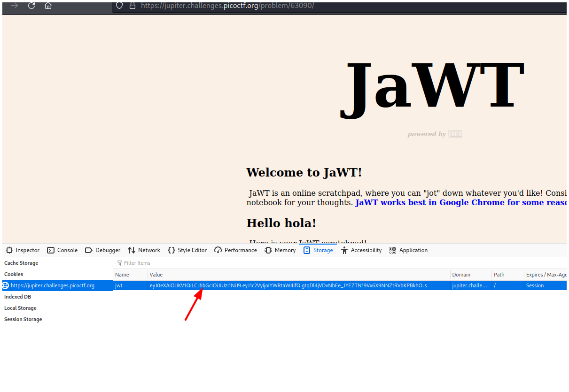
Task: Select Session Storage in the sidebar
Action: (23, 319)
